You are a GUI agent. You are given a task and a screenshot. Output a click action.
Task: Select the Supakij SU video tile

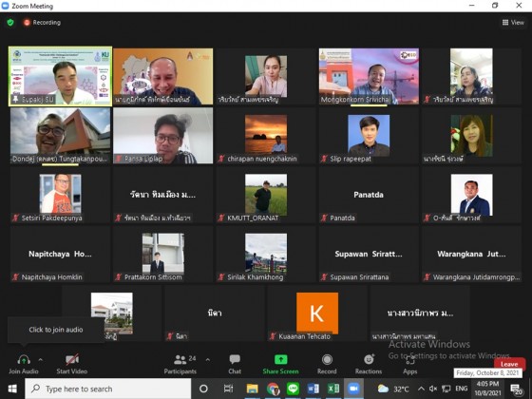[x=60, y=76]
